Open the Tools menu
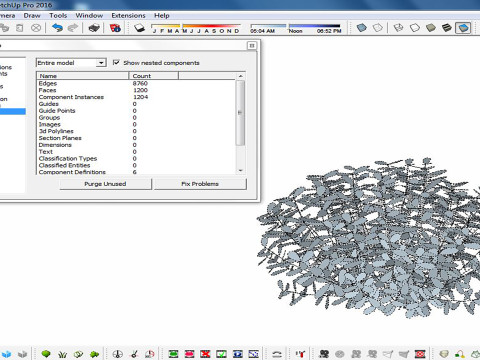480x360 pixels. click(58, 15)
